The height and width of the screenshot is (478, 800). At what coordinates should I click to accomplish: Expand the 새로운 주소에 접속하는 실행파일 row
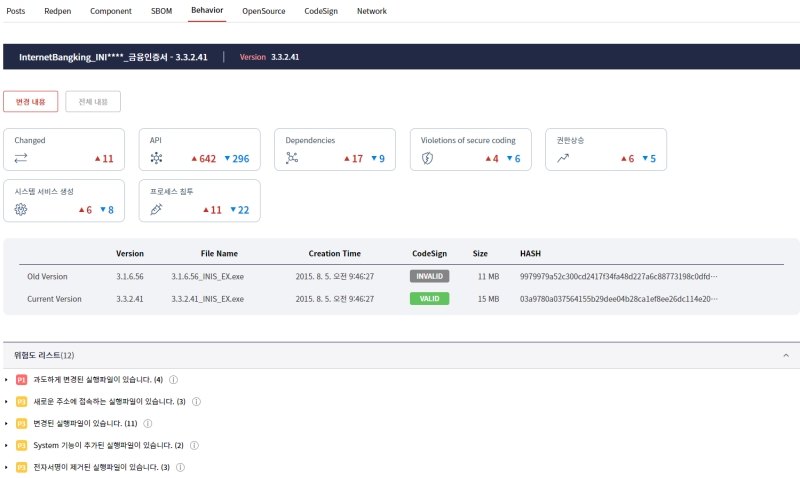6,401
